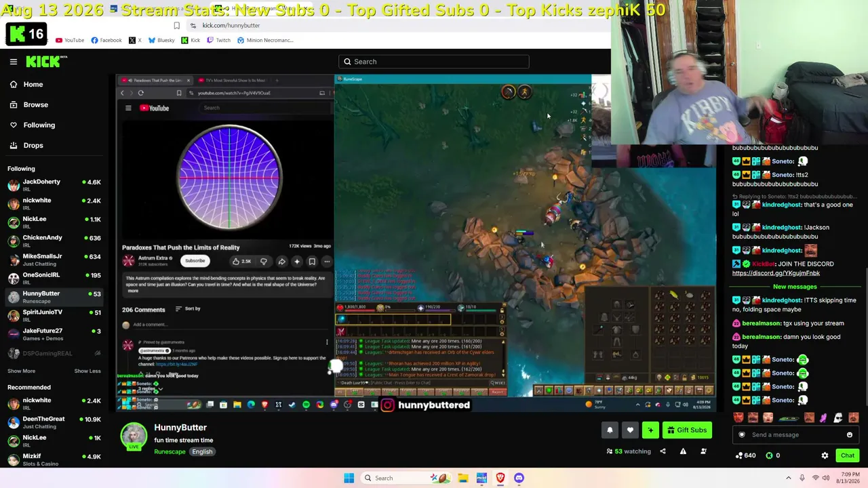
Task: Click the Send a message chat field
Action: pos(795,435)
